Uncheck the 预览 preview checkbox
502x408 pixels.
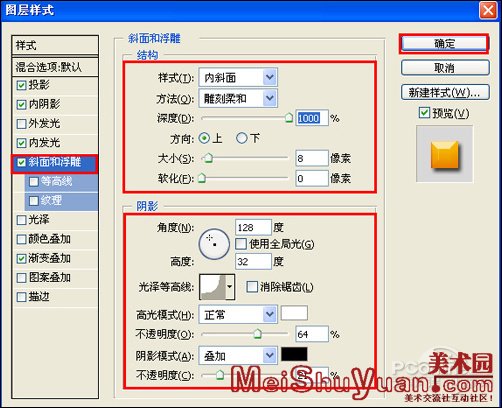(x=424, y=113)
